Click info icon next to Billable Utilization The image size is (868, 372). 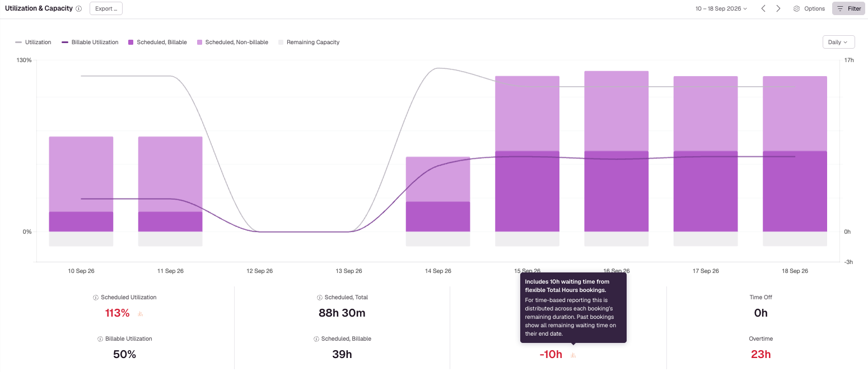[100, 339]
